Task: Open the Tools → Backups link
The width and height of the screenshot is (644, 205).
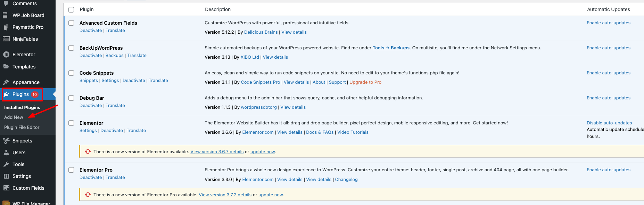Action: tap(391, 48)
